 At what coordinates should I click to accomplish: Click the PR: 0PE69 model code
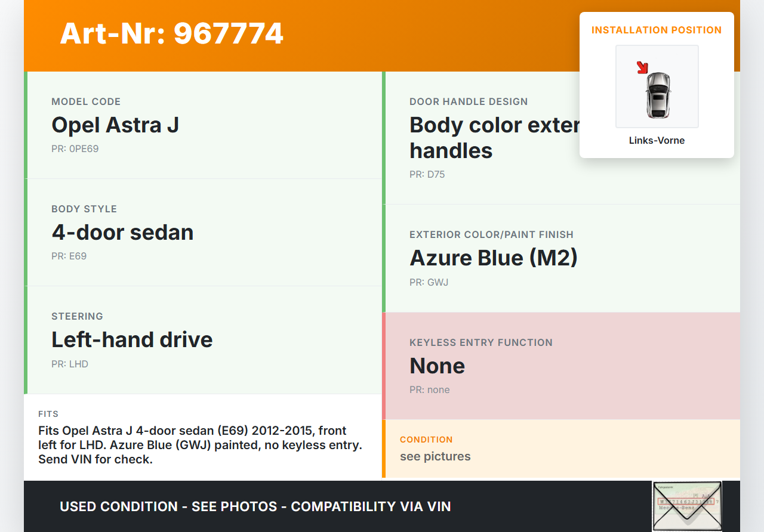click(75, 149)
